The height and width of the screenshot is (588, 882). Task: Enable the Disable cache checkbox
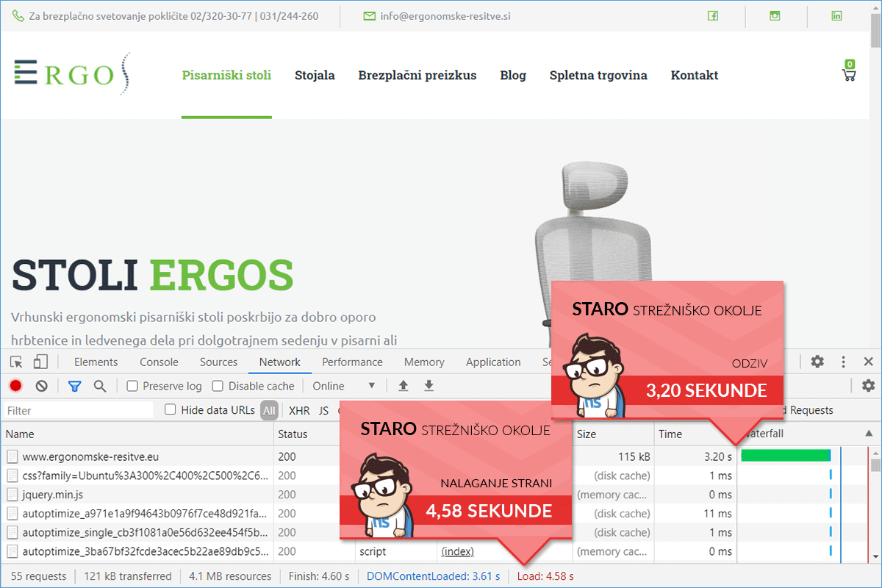pos(218,386)
